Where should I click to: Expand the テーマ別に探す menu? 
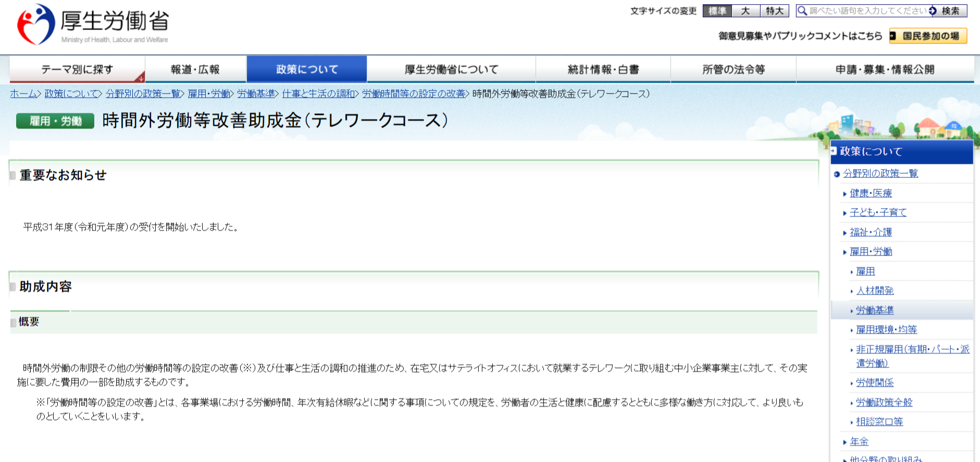[77, 69]
